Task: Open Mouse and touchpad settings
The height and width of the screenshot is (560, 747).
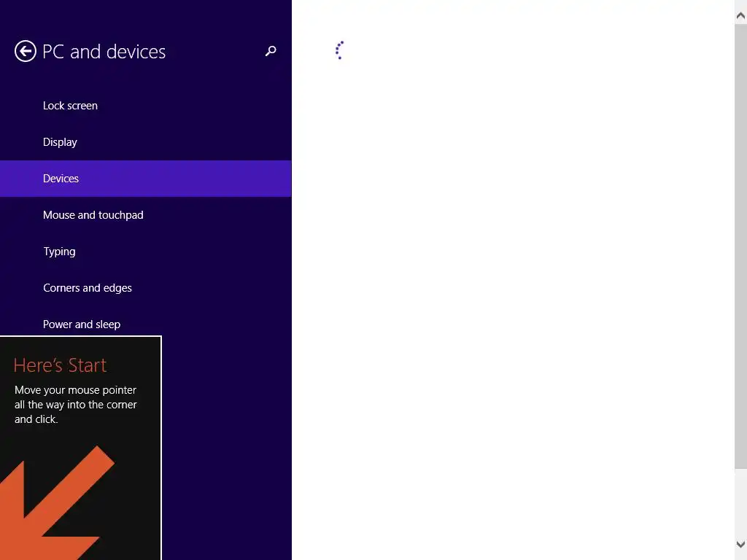Action: pyautogui.click(x=146, y=215)
